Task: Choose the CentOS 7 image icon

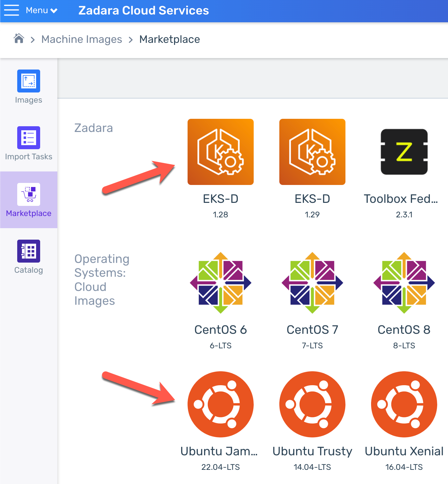Action: pyautogui.click(x=312, y=283)
